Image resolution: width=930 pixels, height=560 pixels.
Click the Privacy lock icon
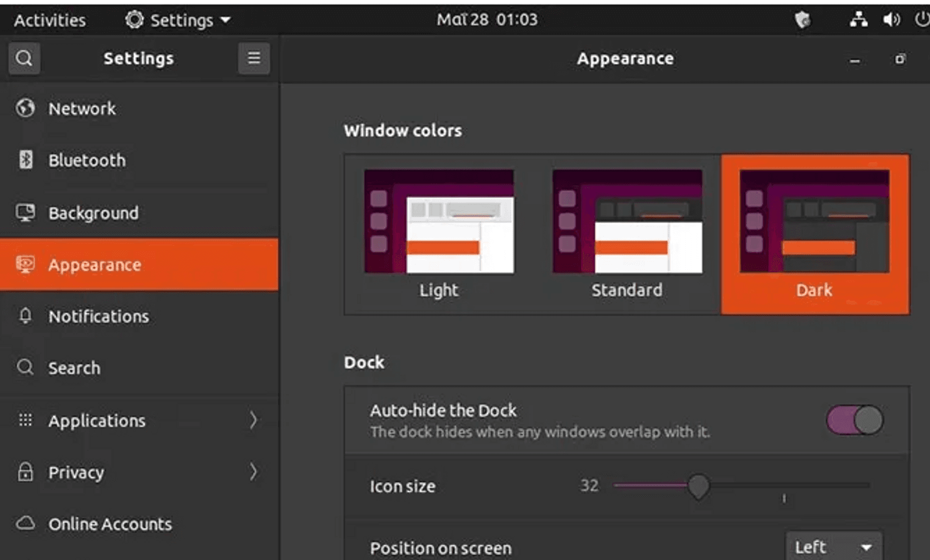pos(25,472)
